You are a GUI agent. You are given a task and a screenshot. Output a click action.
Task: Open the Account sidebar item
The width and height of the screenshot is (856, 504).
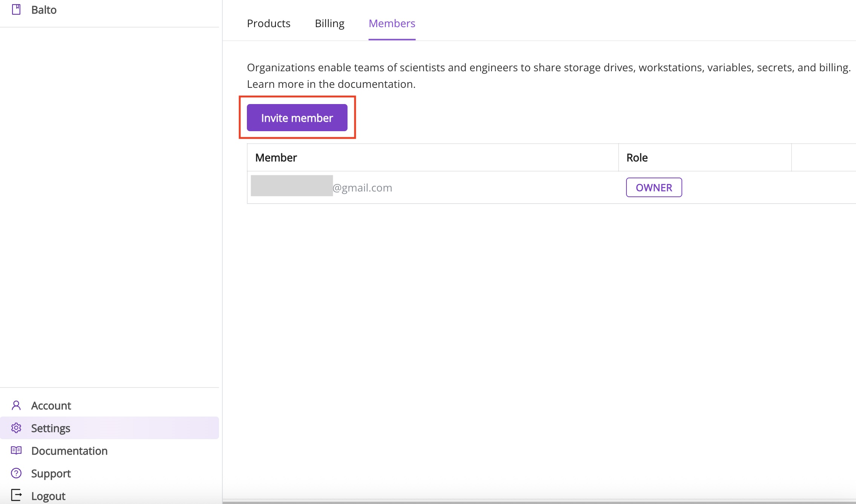tap(51, 406)
